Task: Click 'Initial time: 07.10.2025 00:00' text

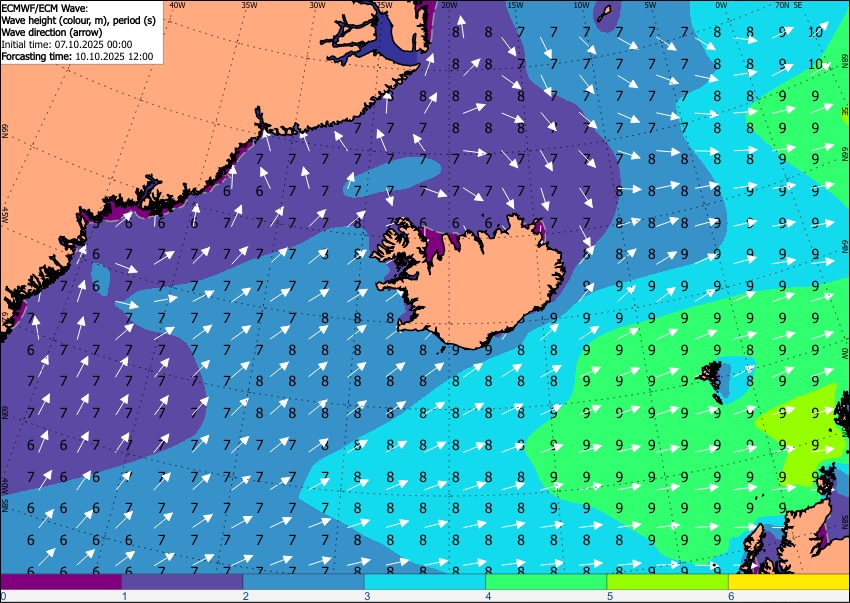Action: (x=67, y=44)
